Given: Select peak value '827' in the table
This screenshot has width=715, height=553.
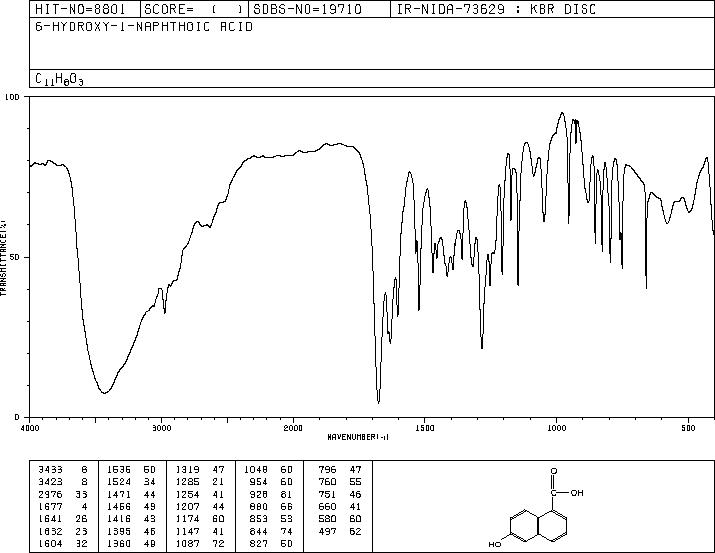Looking at the screenshot, I should (x=259, y=543).
